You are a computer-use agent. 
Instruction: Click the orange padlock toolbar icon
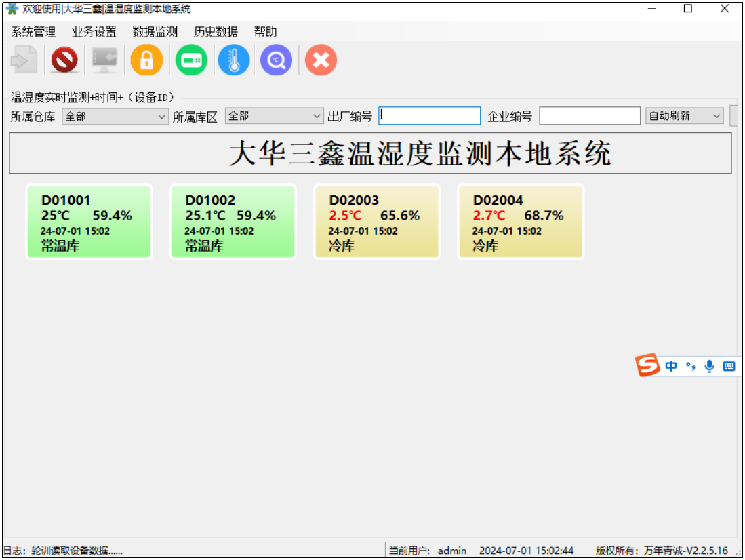point(146,61)
